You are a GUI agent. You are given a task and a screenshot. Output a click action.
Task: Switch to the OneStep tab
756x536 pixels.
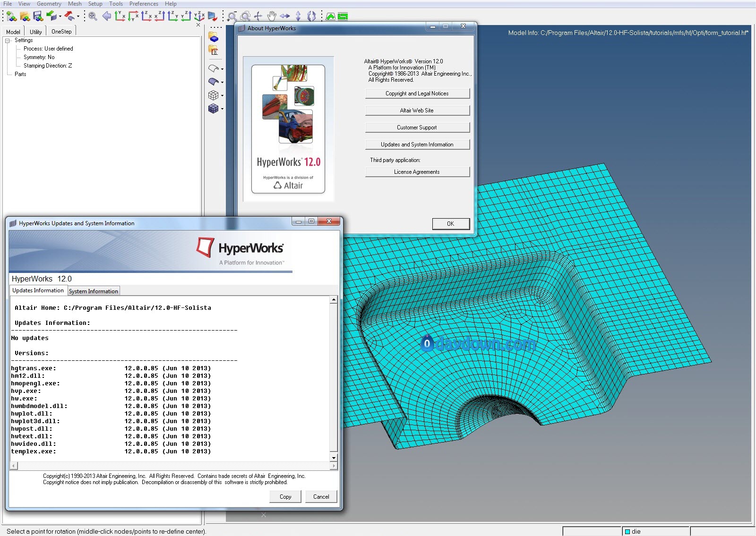pos(61,32)
